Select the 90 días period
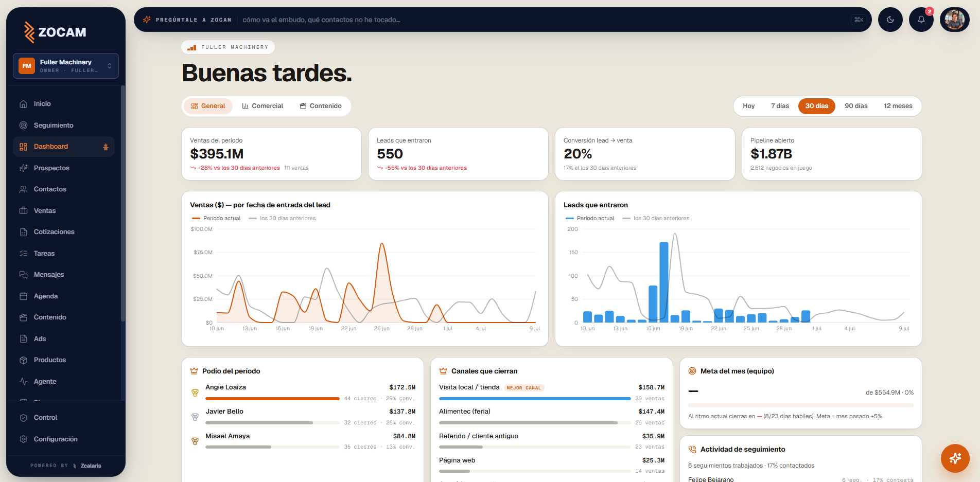 [x=856, y=106]
